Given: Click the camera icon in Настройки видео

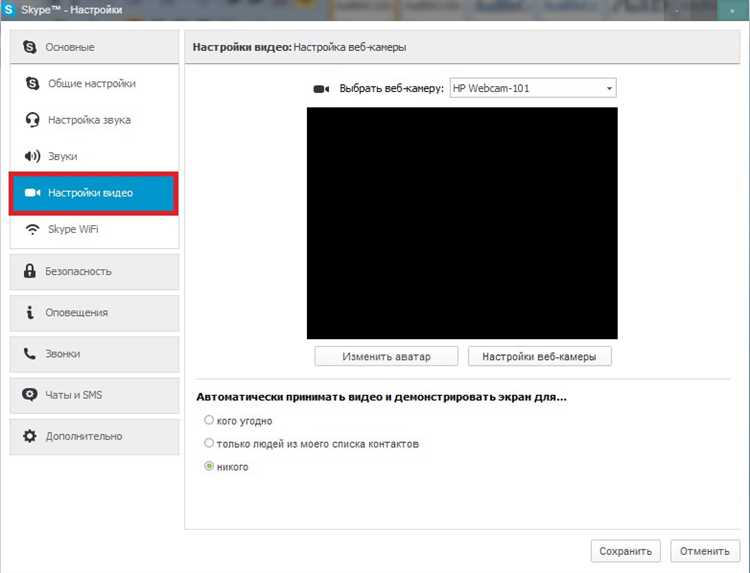Looking at the screenshot, I should 33,193.
